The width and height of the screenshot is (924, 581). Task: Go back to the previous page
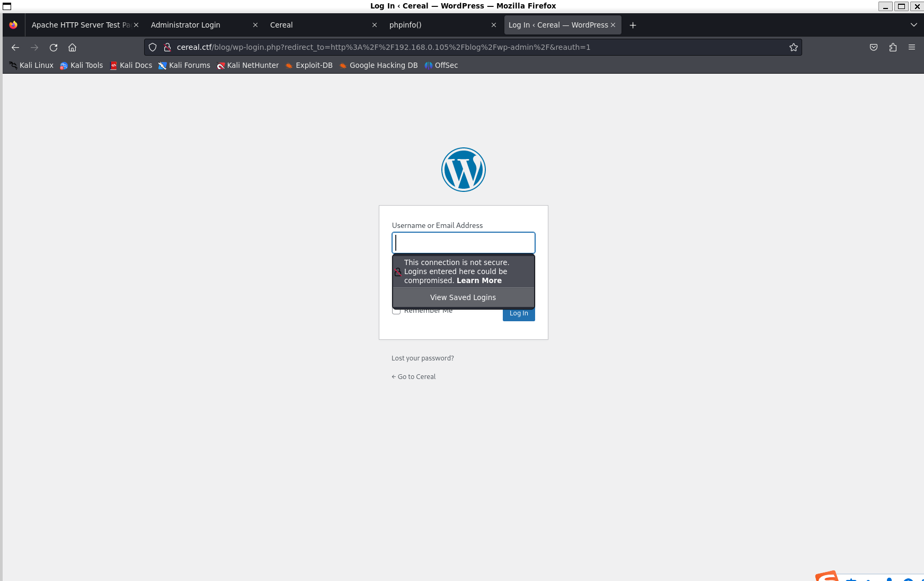[15, 47]
